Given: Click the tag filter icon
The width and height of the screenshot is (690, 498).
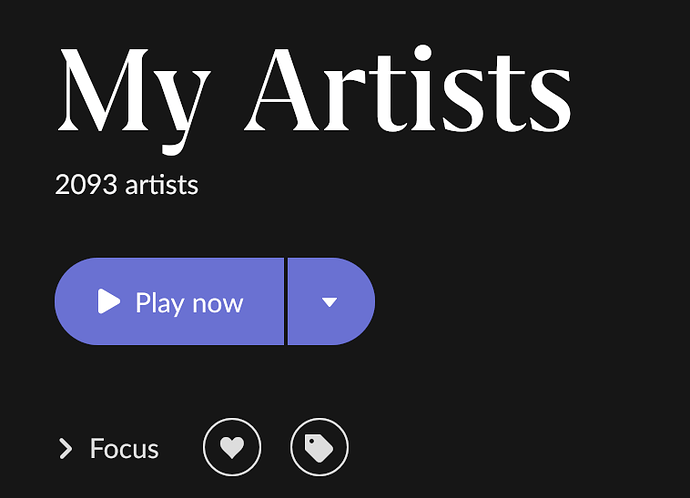Looking at the screenshot, I should tap(319, 447).
